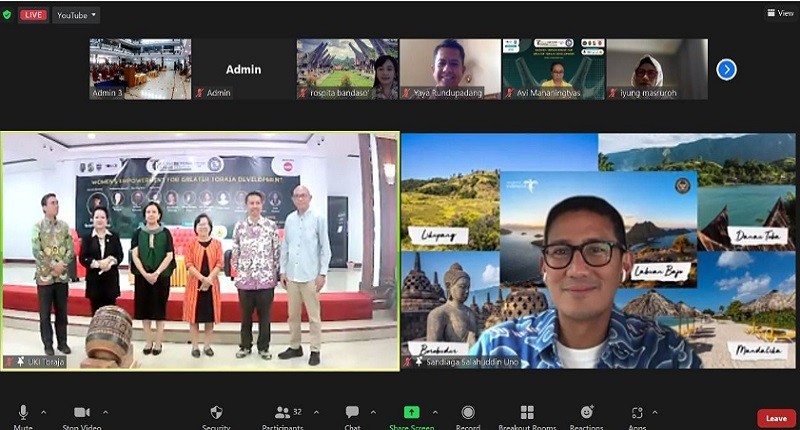
Task: Open the Security shield icon
Action: tap(216, 412)
